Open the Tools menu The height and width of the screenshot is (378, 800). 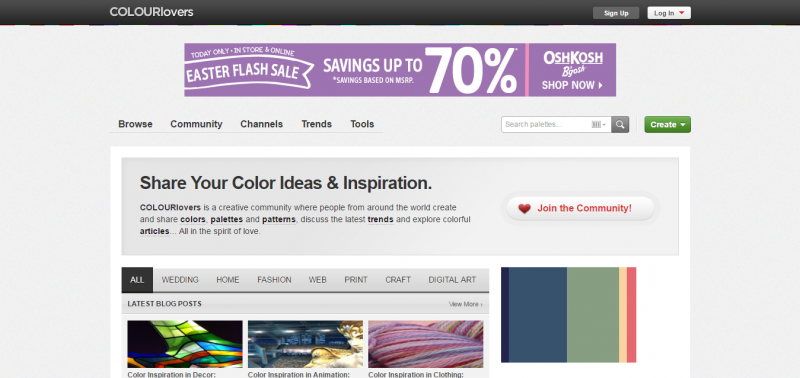point(362,124)
